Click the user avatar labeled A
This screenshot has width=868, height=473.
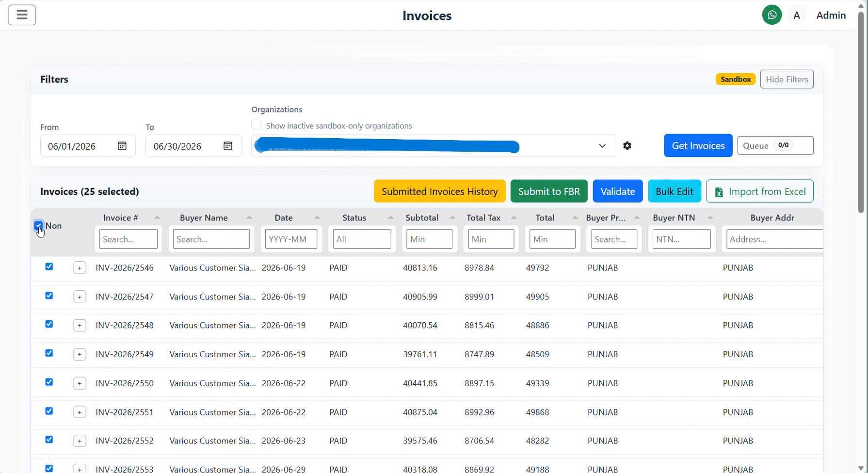796,16
